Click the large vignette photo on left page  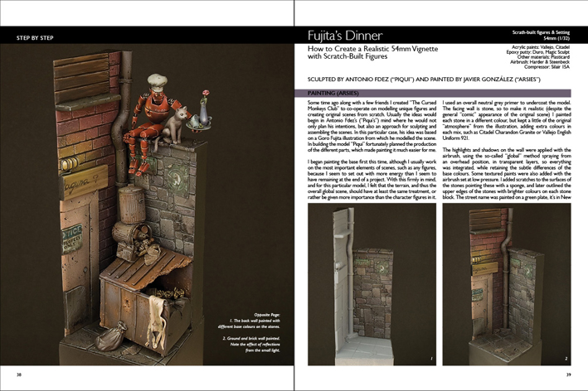pyautogui.click(x=147, y=205)
